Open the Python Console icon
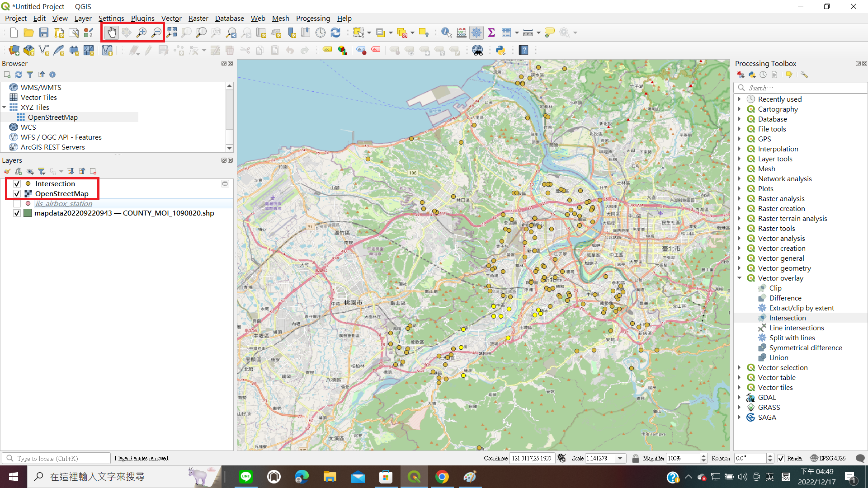Screen dimensions: 868x488 pyautogui.click(x=500, y=50)
